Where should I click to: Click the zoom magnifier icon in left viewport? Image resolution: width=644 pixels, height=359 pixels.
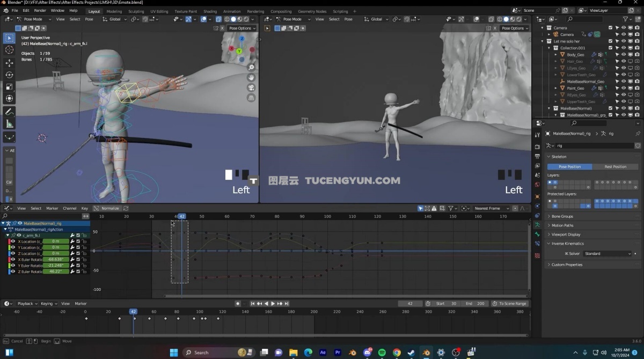[251, 67]
